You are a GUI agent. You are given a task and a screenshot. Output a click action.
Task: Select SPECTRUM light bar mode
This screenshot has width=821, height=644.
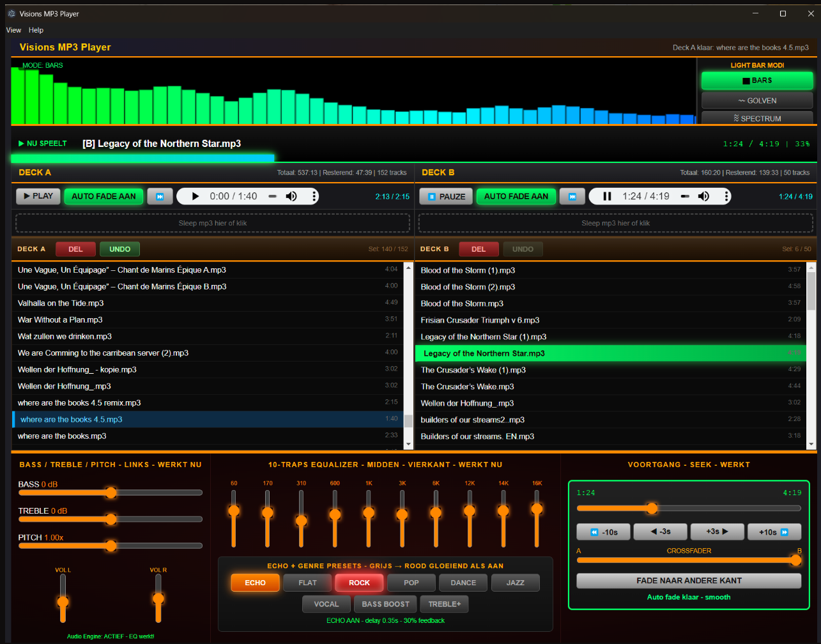[757, 118]
